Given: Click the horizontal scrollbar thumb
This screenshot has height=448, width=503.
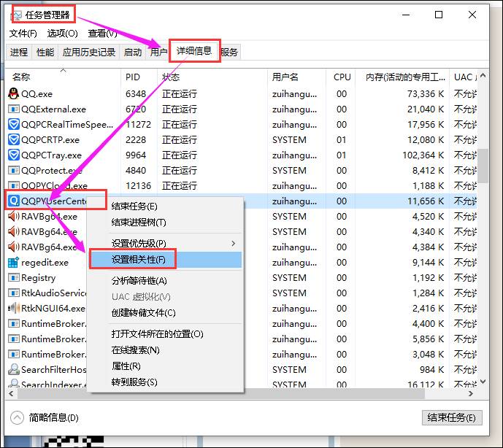Looking at the screenshot, I should 221,393.
